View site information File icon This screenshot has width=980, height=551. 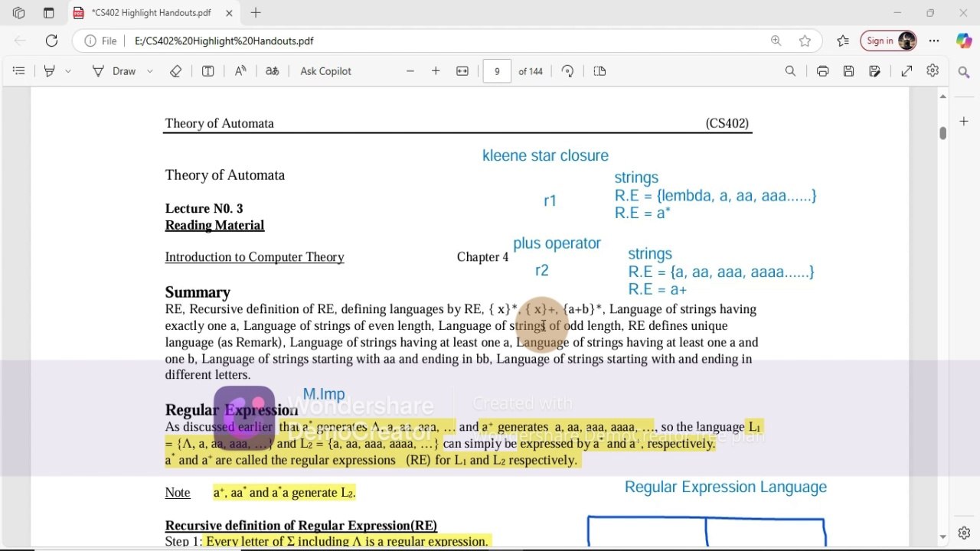tap(101, 41)
